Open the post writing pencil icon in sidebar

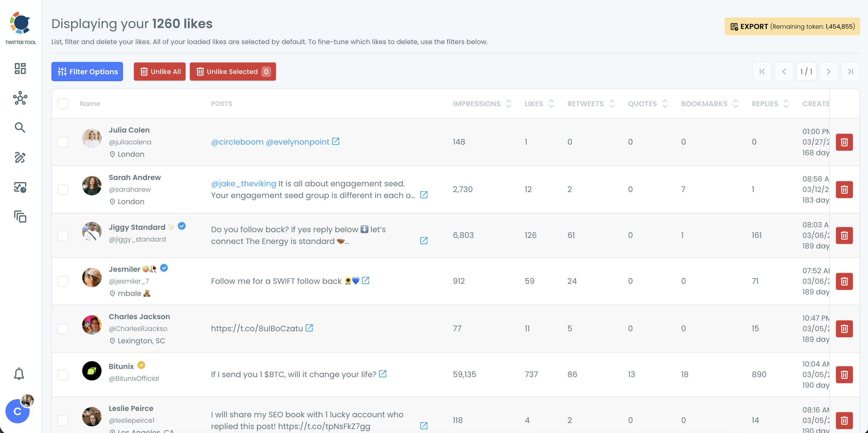tap(20, 157)
